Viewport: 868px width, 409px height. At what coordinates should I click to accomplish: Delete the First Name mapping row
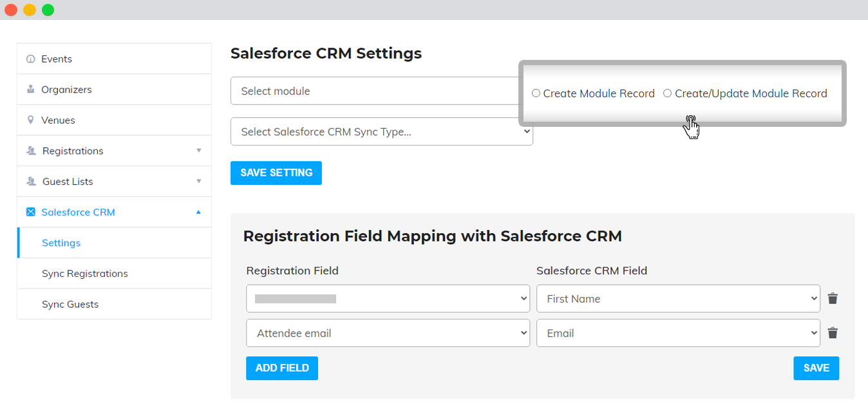(833, 298)
